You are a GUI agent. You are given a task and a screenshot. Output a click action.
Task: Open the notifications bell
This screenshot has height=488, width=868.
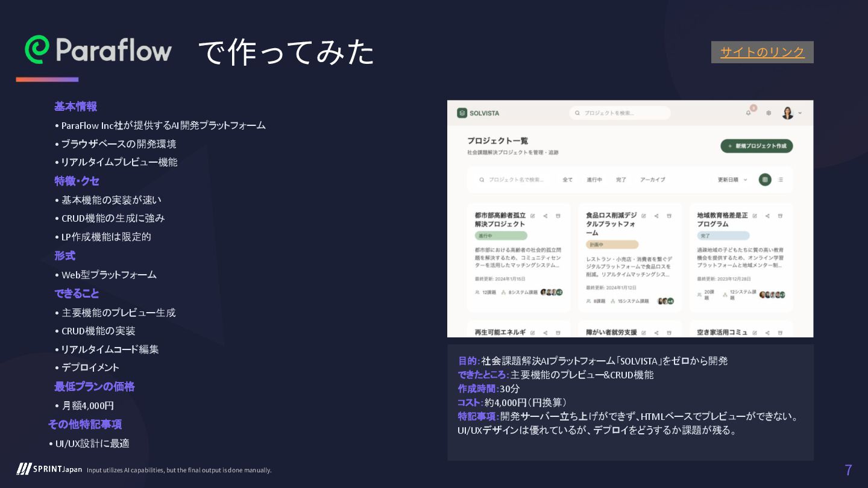click(x=749, y=113)
